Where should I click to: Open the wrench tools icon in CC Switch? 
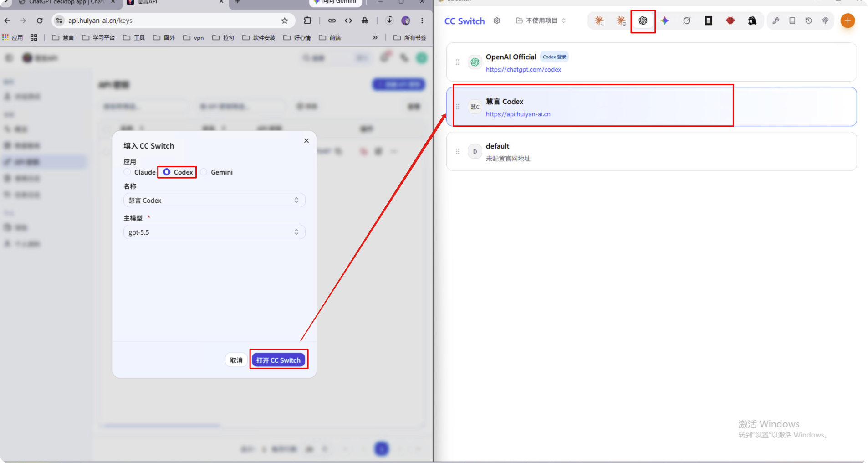(x=776, y=21)
